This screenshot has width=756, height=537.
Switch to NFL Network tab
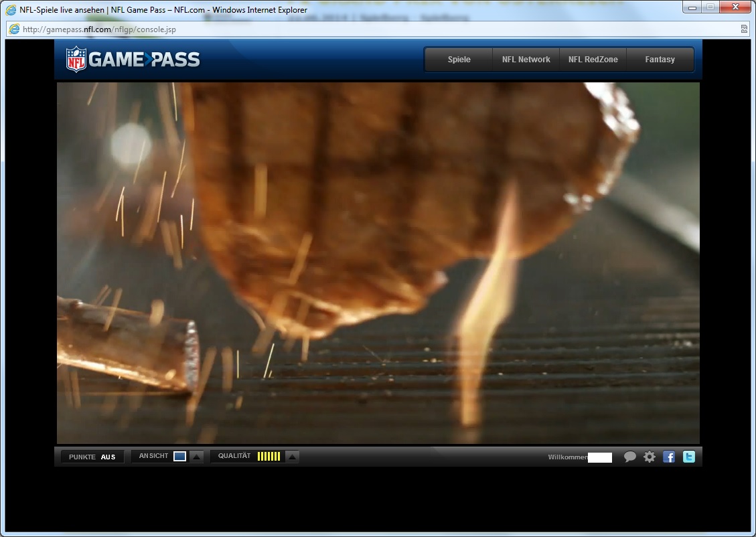526,60
